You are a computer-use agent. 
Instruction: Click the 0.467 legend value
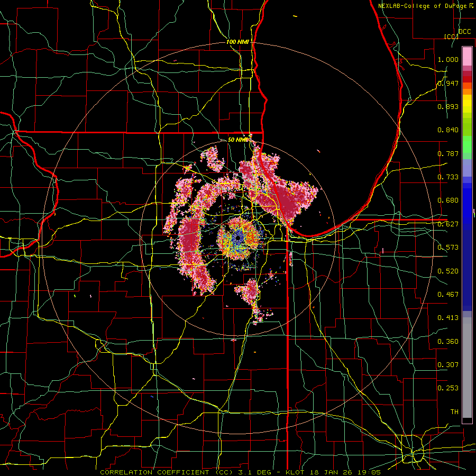click(448, 294)
